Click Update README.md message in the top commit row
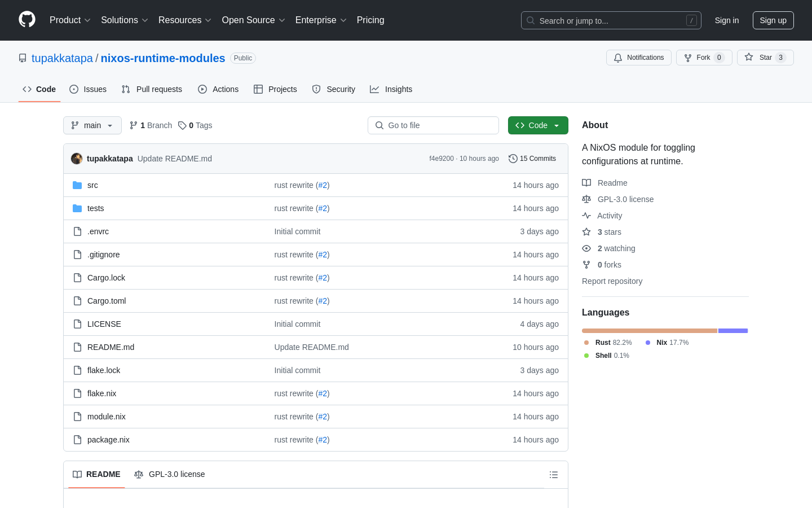This screenshot has height=508, width=812. (175, 159)
